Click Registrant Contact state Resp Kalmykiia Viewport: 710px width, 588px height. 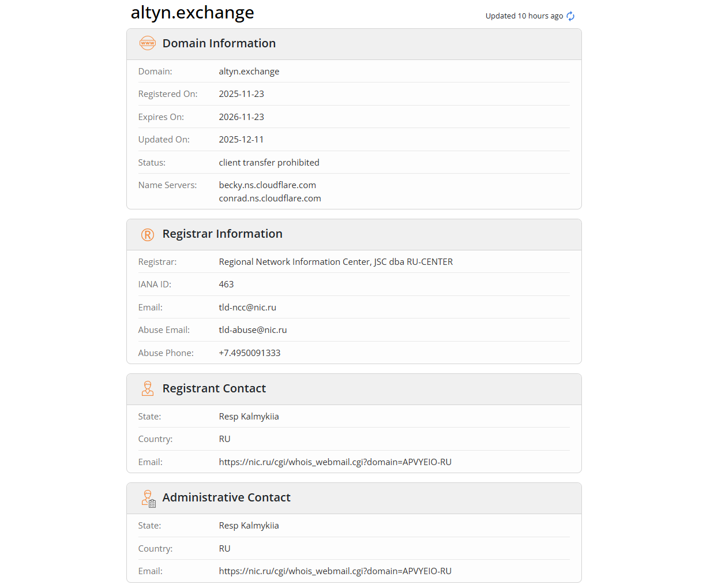(249, 417)
